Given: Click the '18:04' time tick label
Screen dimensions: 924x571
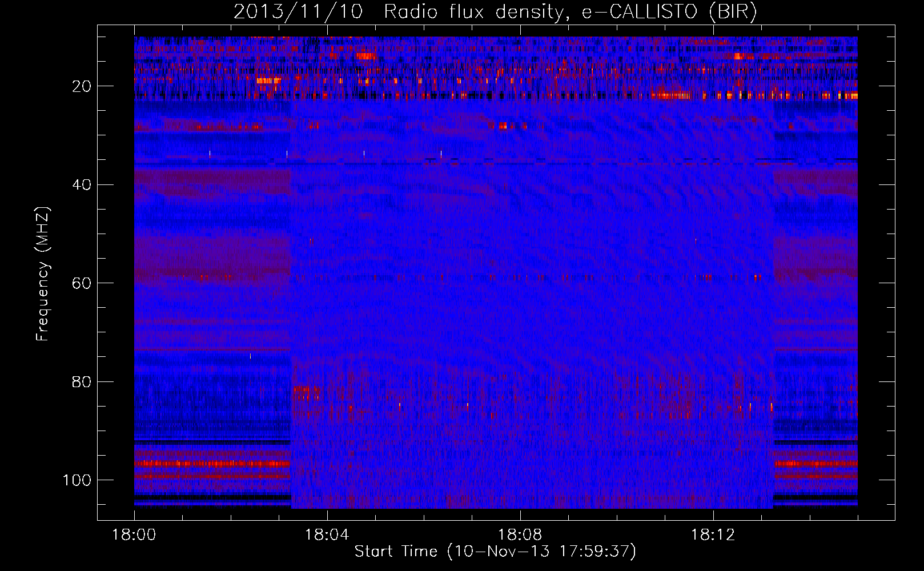Looking at the screenshot, I should point(327,535).
